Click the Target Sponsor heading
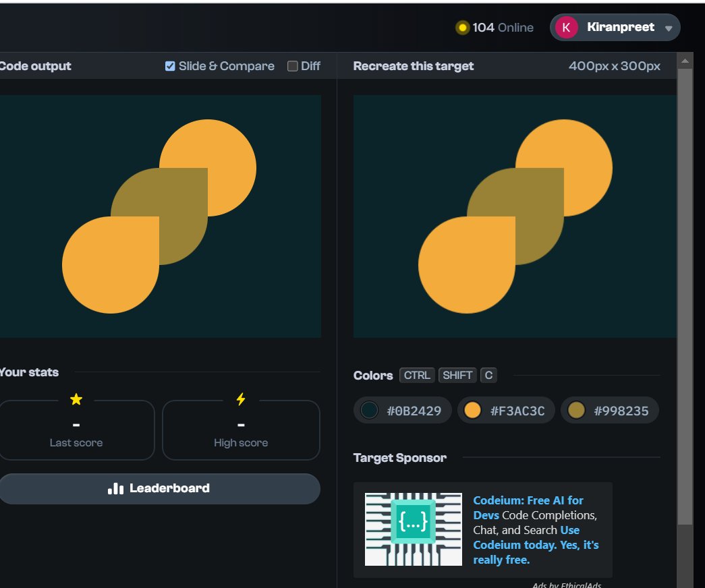Screen dimensions: 705x588 [x=399, y=458]
